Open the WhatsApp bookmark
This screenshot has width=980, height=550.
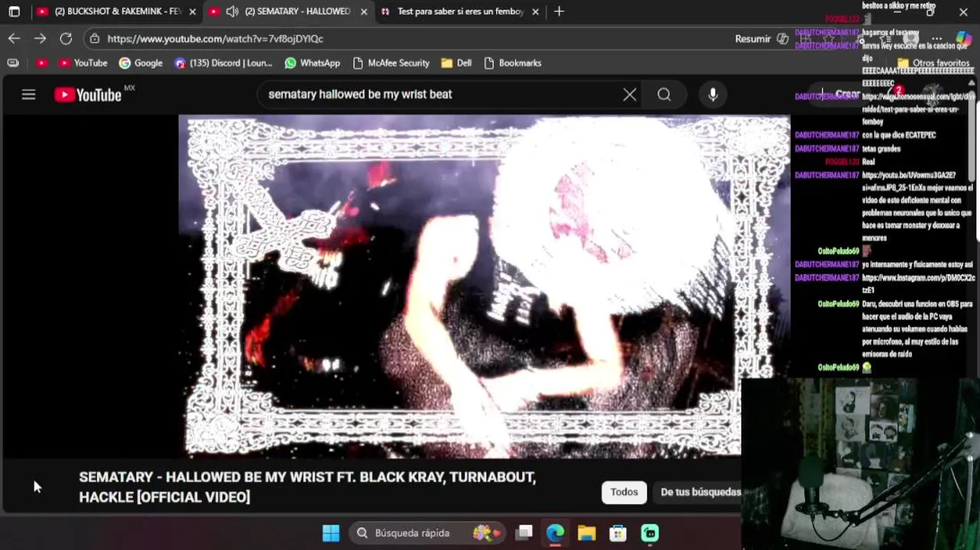tap(312, 63)
